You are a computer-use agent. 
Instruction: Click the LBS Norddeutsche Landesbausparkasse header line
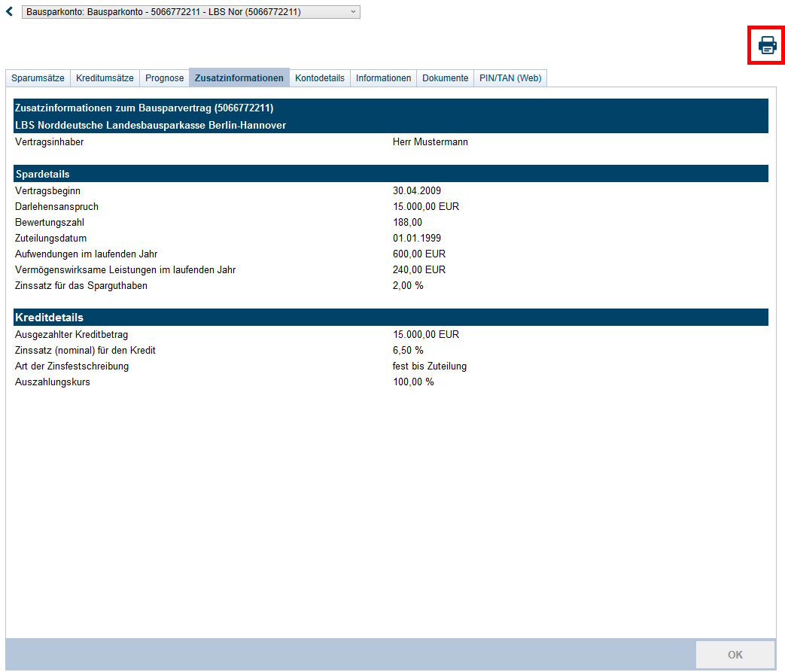tap(151, 125)
